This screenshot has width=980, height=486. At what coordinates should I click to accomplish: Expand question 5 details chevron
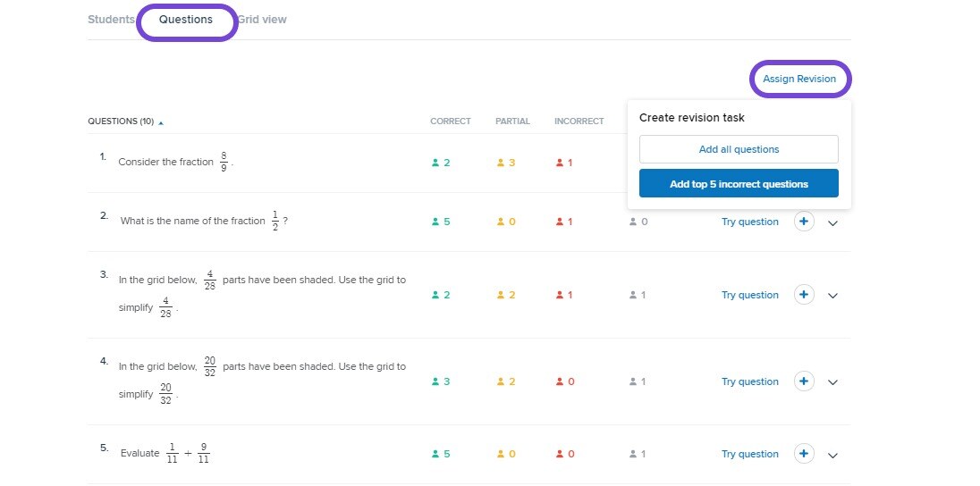point(832,456)
